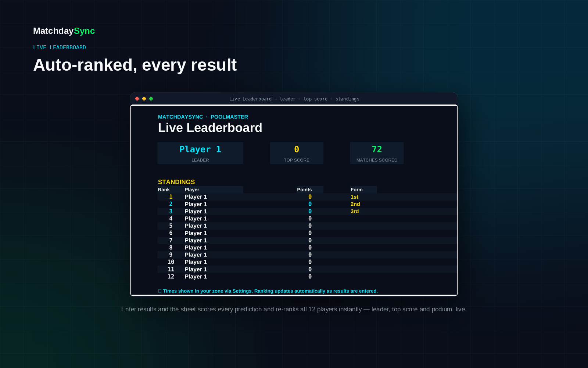Click the MatchdaySync logo text
The image size is (588, 368).
64,31
